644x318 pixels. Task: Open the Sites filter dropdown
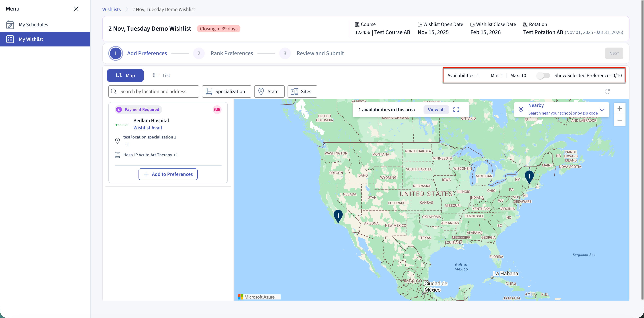coord(302,92)
